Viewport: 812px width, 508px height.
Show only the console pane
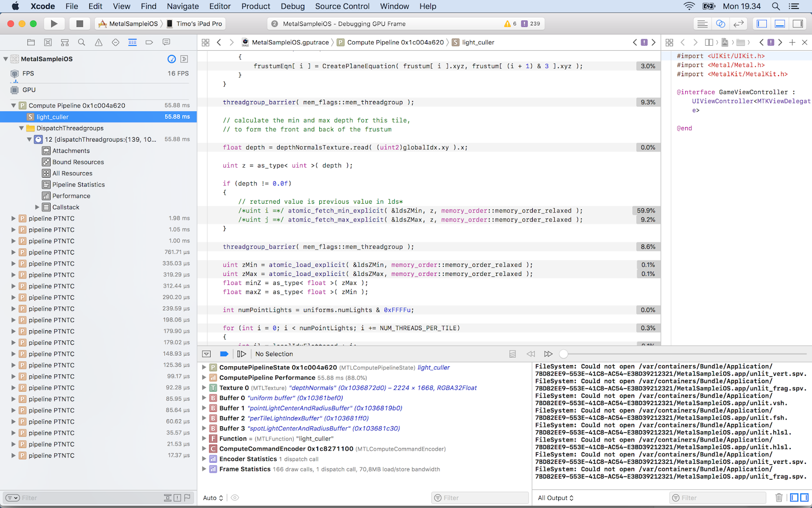click(804, 498)
